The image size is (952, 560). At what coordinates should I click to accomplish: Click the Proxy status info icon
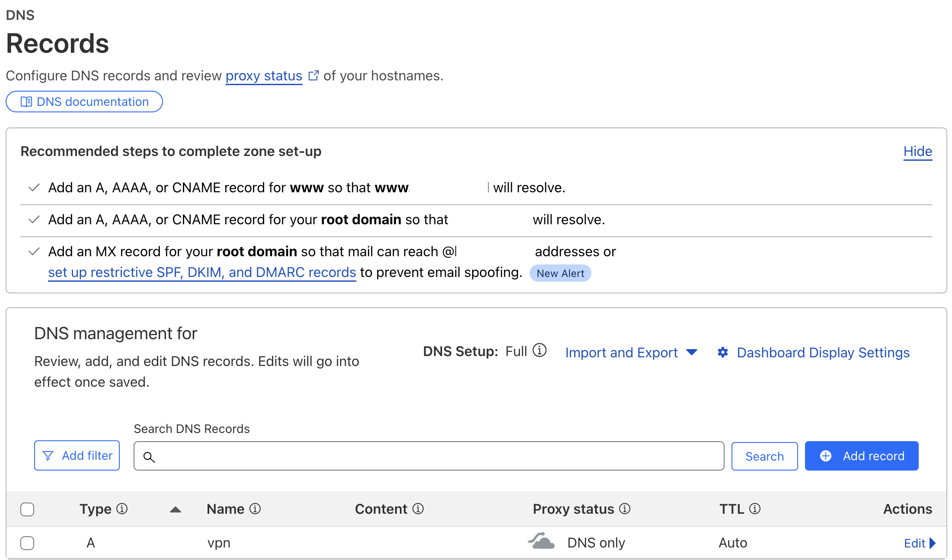coord(625,509)
